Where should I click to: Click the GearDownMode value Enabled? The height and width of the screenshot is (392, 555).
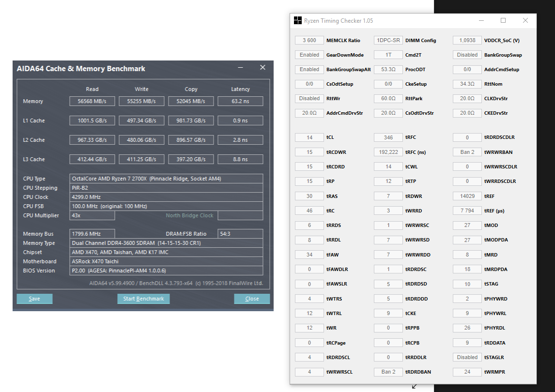pos(309,55)
